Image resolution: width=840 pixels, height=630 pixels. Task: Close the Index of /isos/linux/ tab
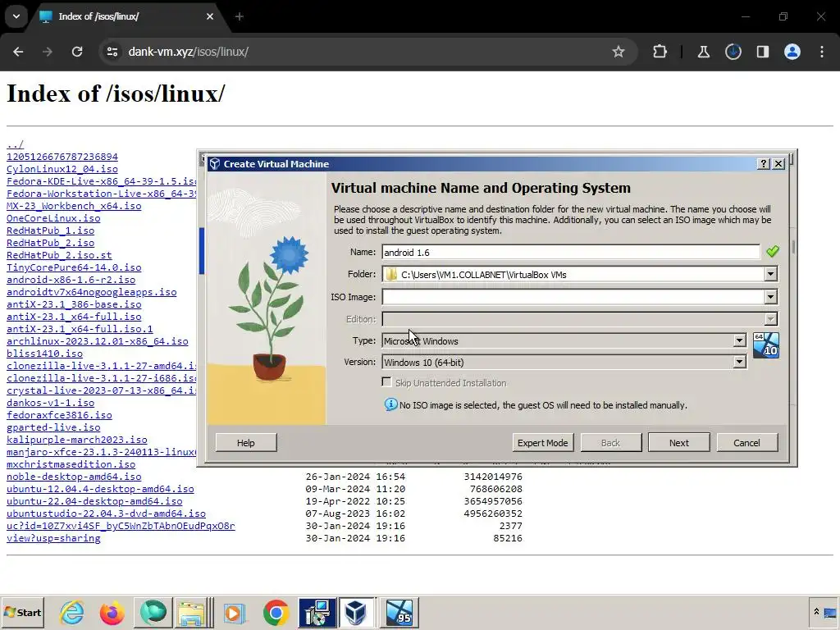[210, 16]
